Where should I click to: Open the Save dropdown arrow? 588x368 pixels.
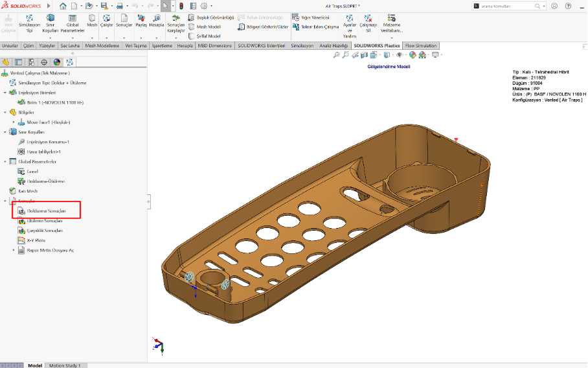(111, 6)
